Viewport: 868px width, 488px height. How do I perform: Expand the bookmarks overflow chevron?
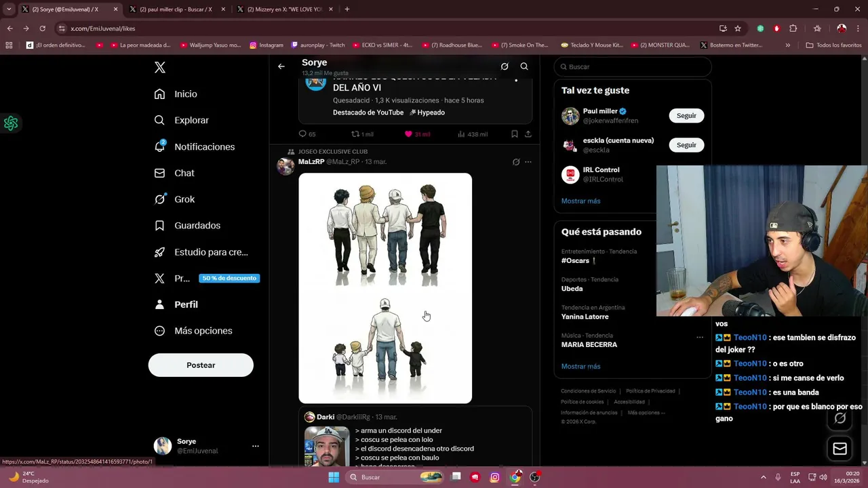pos(787,45)
